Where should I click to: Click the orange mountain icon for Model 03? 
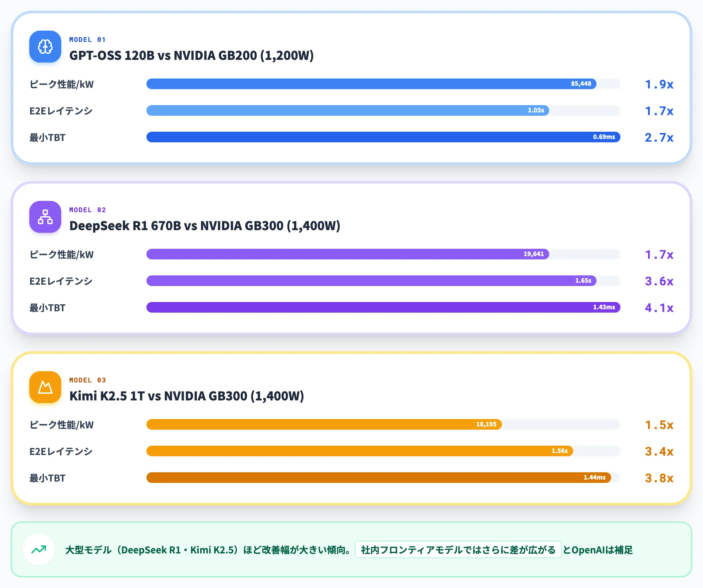[x=45, y=387]
